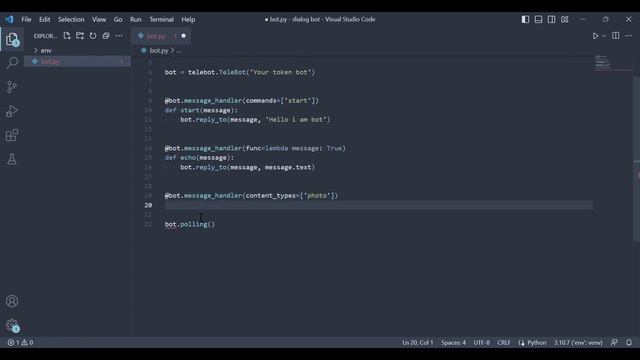Create a new file in Explorer
The height and width of the screenshot is (360, 640).
pyautogui.click(x=67, y=36)
